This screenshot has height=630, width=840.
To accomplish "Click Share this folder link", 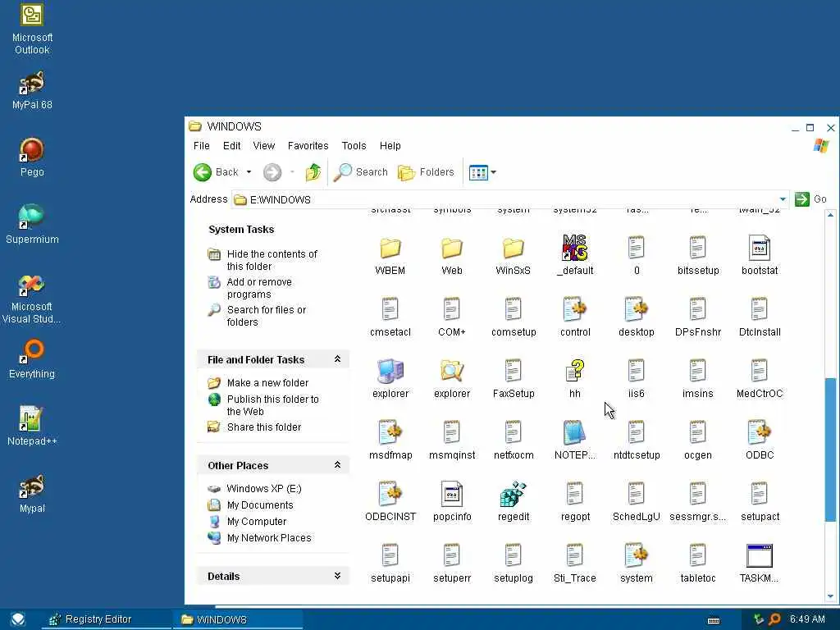I will tap(263, 427).
